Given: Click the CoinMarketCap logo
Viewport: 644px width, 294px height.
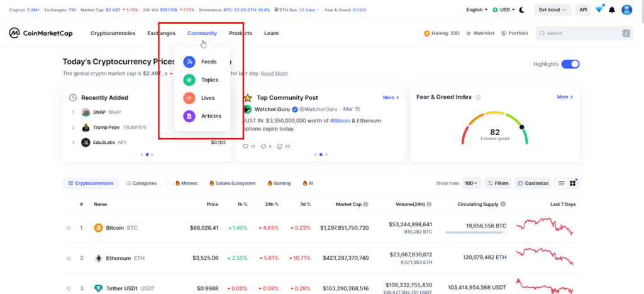Looking at the screenshot, I should [x=41, y=33].
